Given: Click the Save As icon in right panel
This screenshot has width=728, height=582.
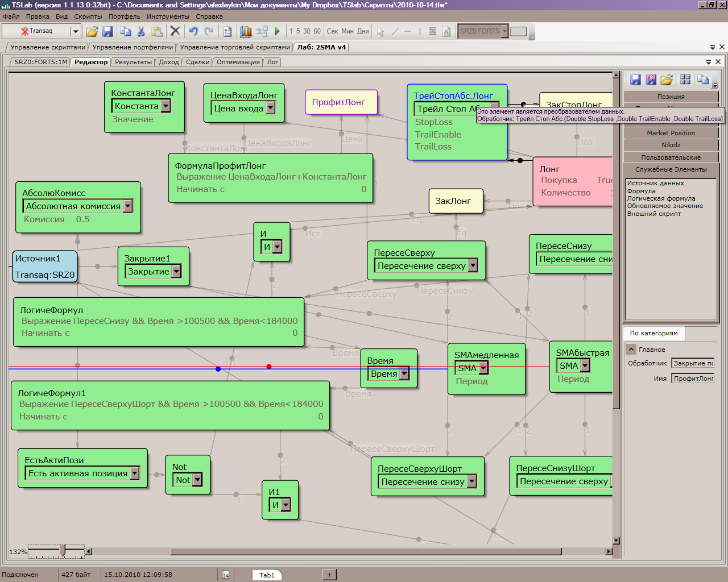Looking at the screenshot, I should (x=651, y=80).
